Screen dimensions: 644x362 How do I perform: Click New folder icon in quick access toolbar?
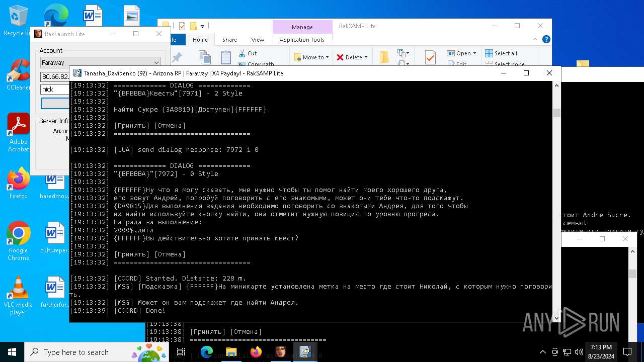coord(193,26)
